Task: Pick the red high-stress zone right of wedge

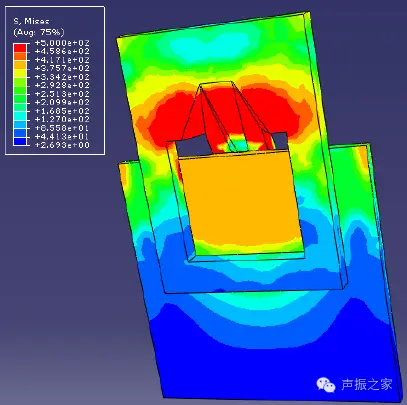Action: click(275, 110)
